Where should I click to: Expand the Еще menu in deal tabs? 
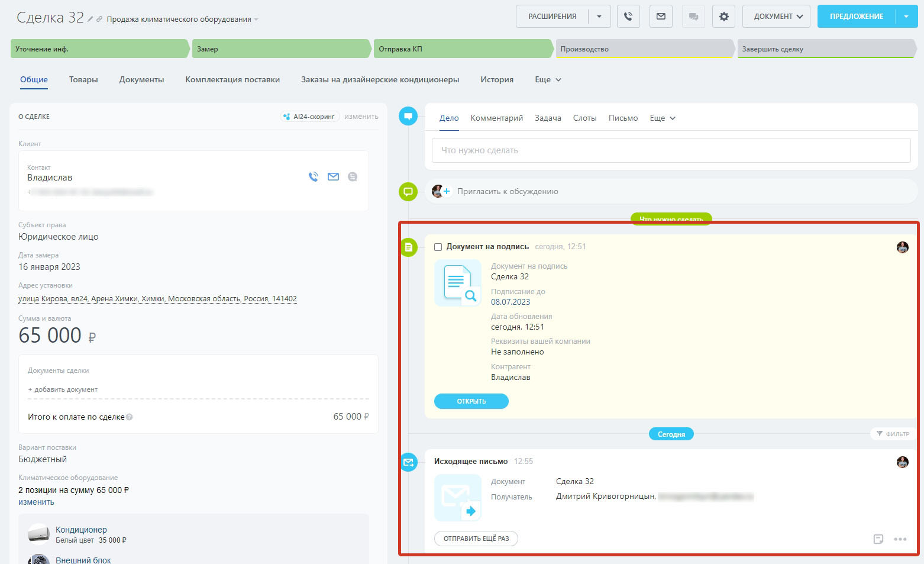[x=548, y=79]
